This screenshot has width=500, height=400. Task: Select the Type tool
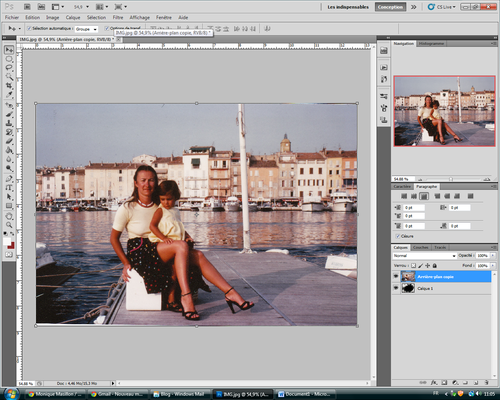click(9, 188)
